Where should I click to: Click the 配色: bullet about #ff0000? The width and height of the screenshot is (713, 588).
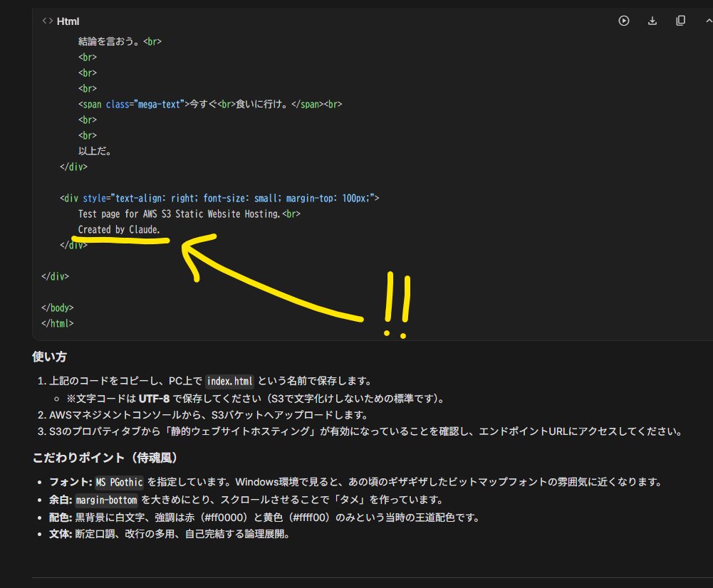[x=264, y=517]
